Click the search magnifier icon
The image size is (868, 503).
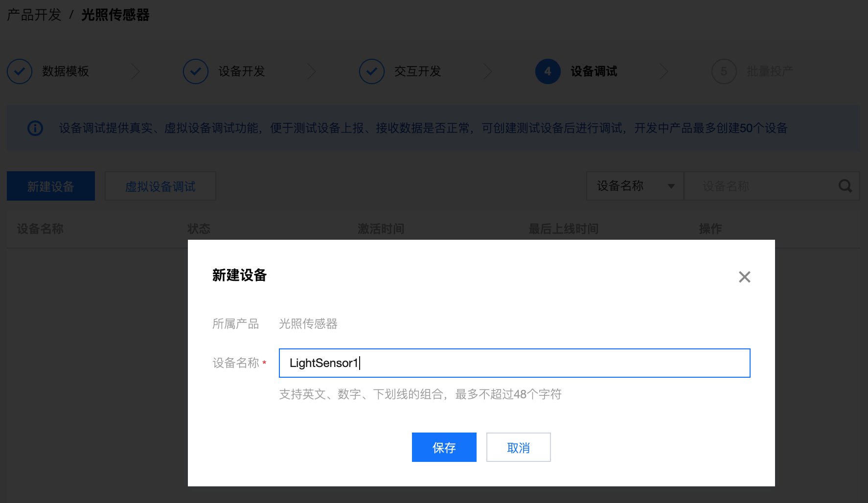(x=845, y=186)
